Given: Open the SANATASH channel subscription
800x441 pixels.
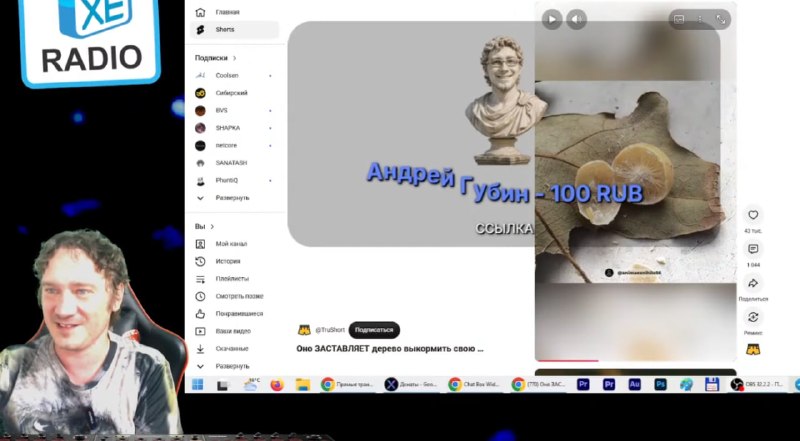Looking at the screenshot, I should click(235, 163).
